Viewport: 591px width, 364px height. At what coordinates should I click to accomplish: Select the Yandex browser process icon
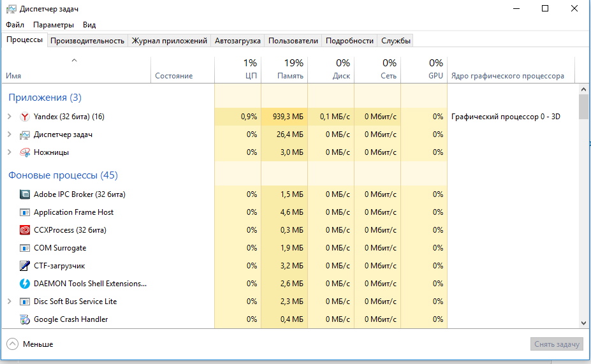tap(24, 117)
